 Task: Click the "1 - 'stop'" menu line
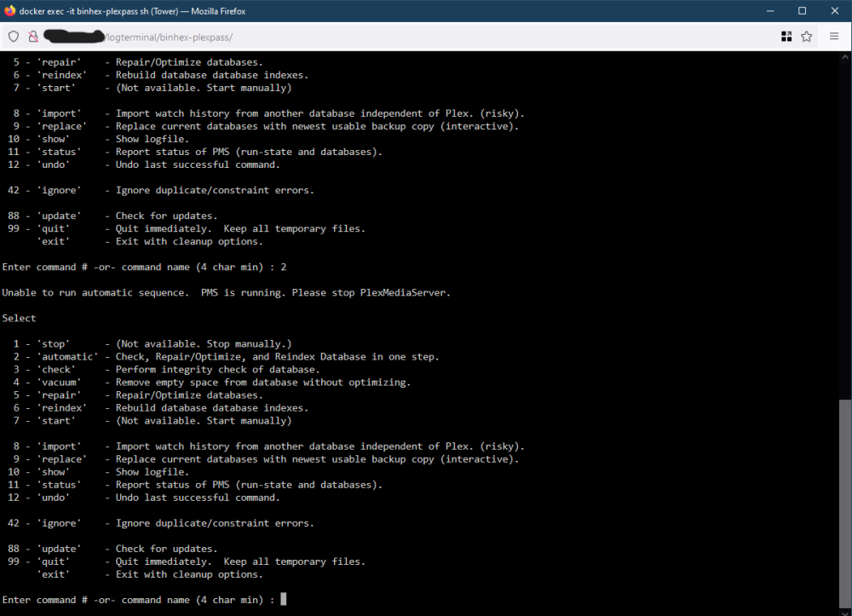coord(153,344)
